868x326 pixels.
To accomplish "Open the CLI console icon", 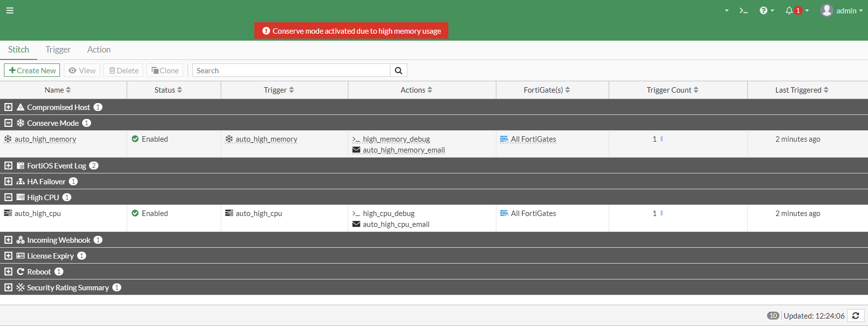I will [x=743, y=10].
